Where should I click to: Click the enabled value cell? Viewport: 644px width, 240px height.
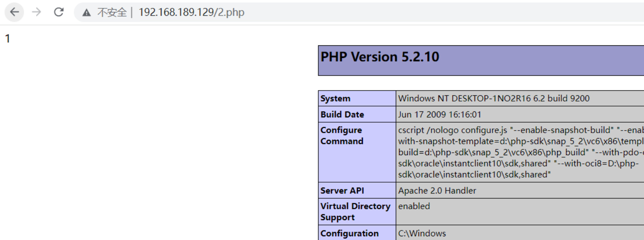(x=414, y=206)
